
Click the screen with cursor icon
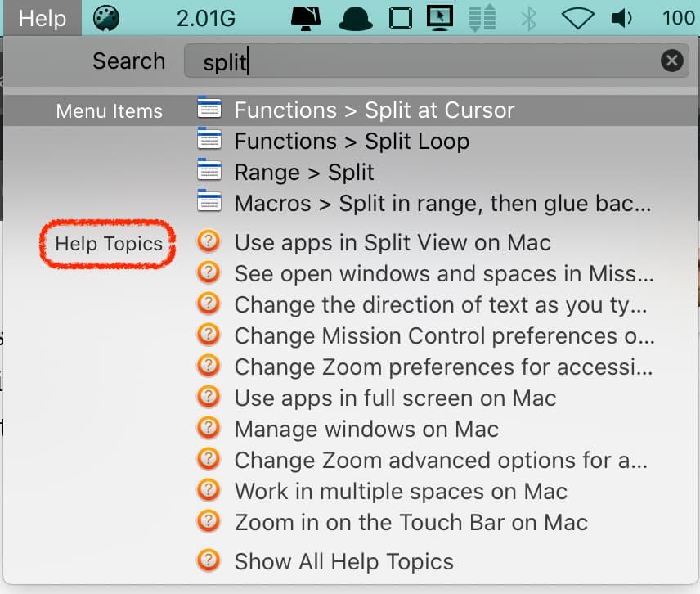click(x=440, y=18)
